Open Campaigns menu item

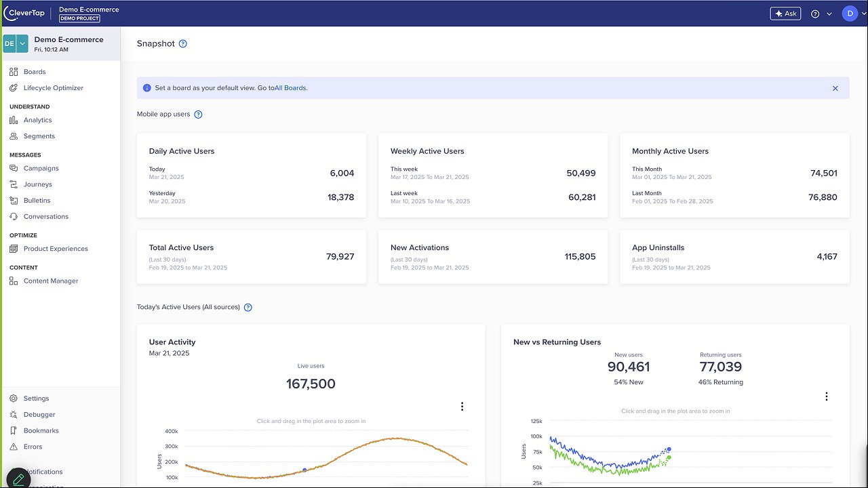click(x=41, y=168)
